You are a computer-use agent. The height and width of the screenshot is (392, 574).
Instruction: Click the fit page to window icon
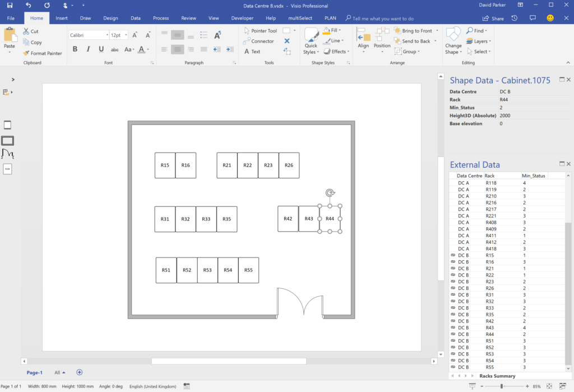(548, 386)
